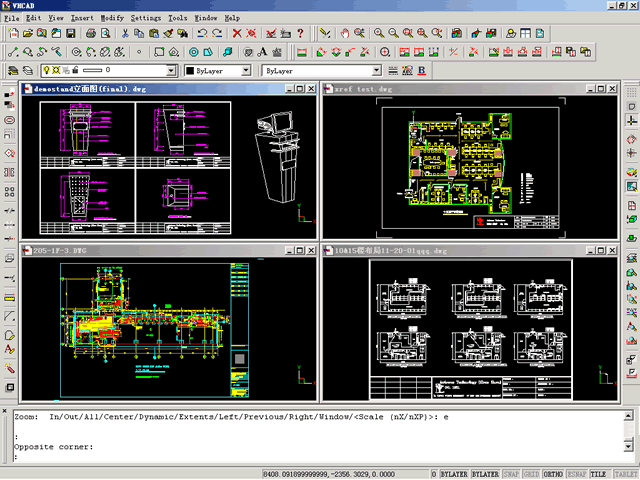
Task: Expand the linetype ByLayer dropdown arrow
Action: coord(376,71)
